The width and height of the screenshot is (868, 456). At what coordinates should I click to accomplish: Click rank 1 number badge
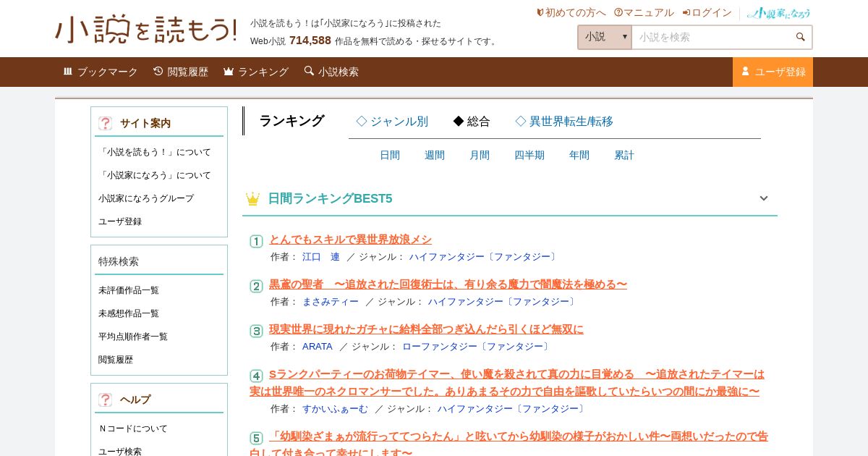(x=256, y=241)
